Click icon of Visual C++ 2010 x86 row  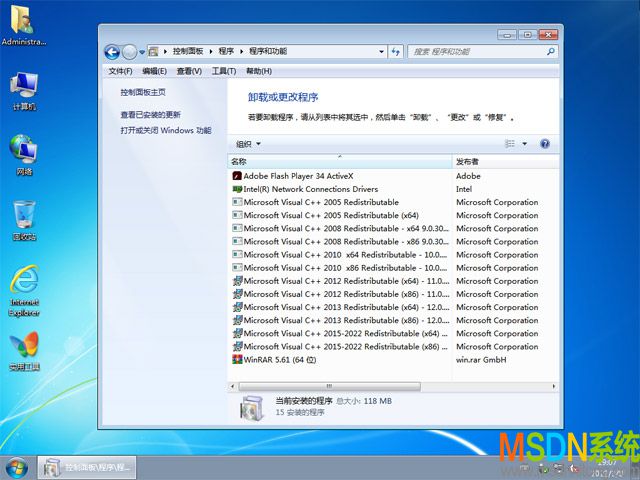coord(237,268)
